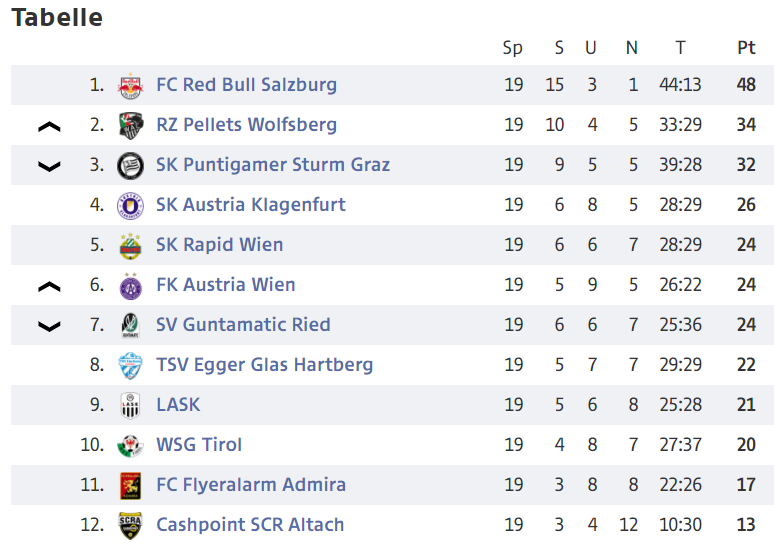
Task: Open the SV Guntamatic Ried team link
Action: coord(243,325)
